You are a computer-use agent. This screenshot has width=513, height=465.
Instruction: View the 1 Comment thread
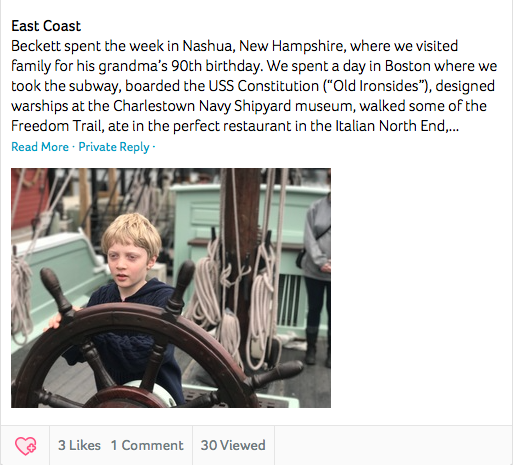[147, 445]
